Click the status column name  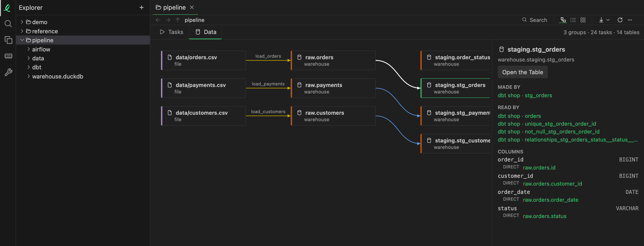pyautogui.click(x=507, y=208)
